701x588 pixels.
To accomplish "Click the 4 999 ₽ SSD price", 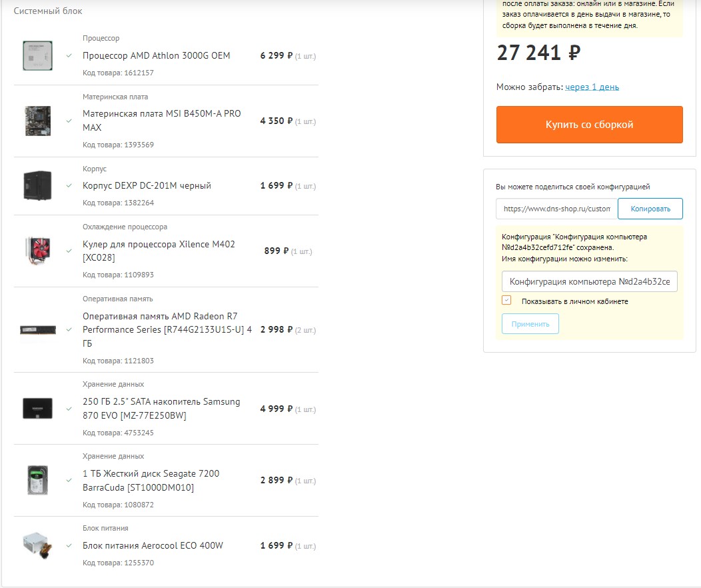I will point(277,409).
